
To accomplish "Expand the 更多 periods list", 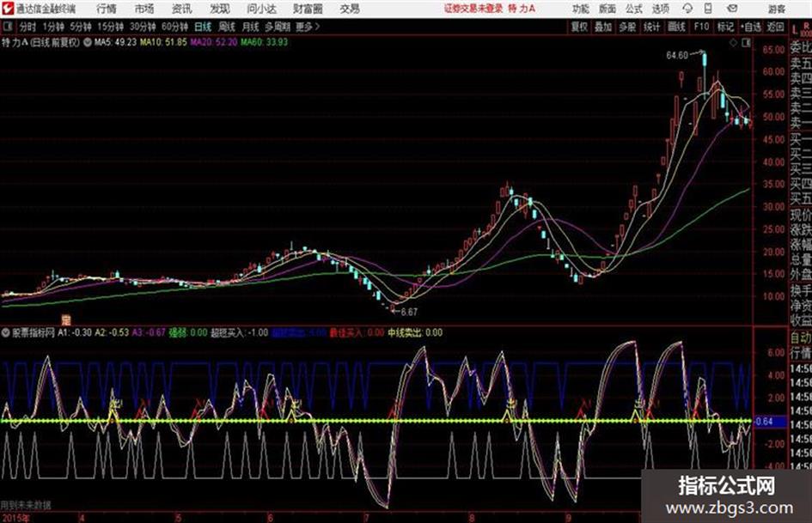I will (308, 27).
